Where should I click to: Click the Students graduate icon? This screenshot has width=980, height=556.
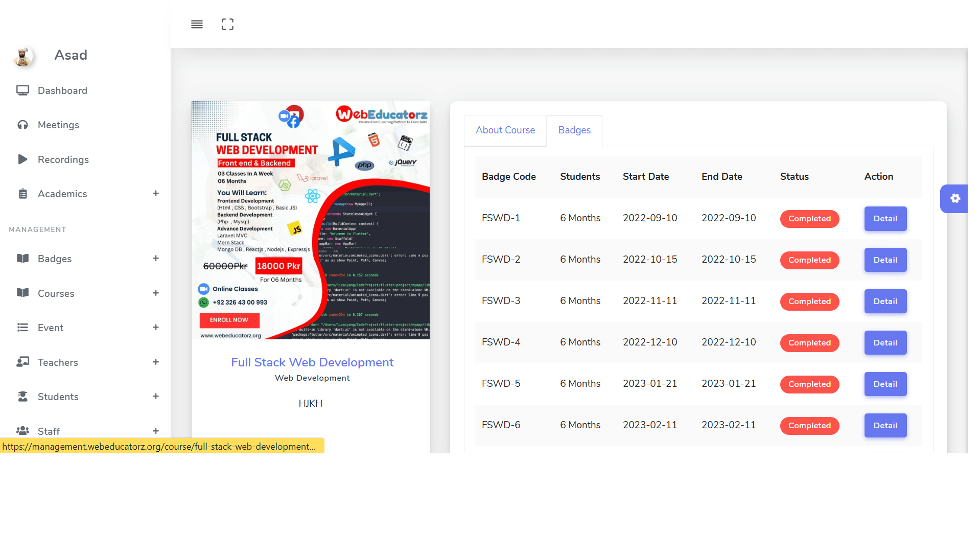[x=22, y=396]
